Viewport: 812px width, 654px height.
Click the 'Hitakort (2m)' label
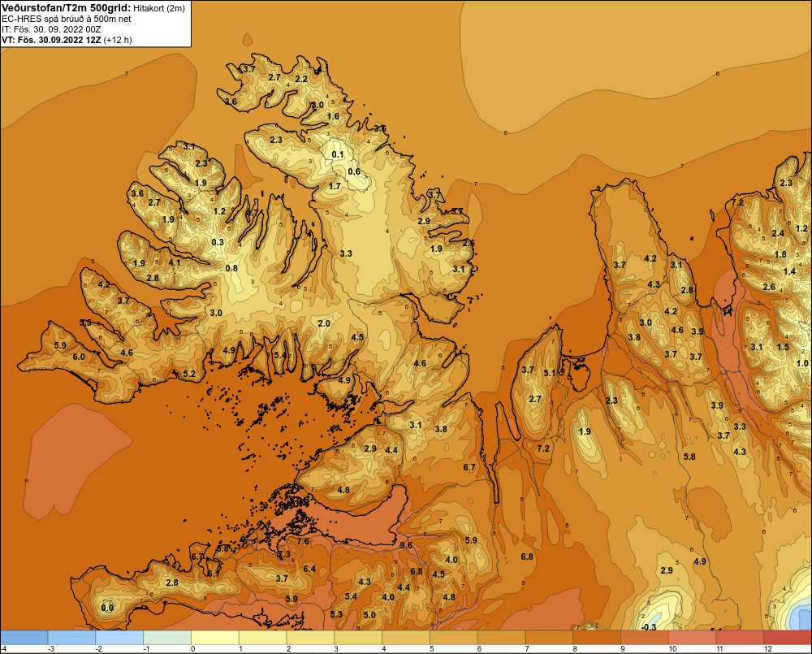pos(158,8)
